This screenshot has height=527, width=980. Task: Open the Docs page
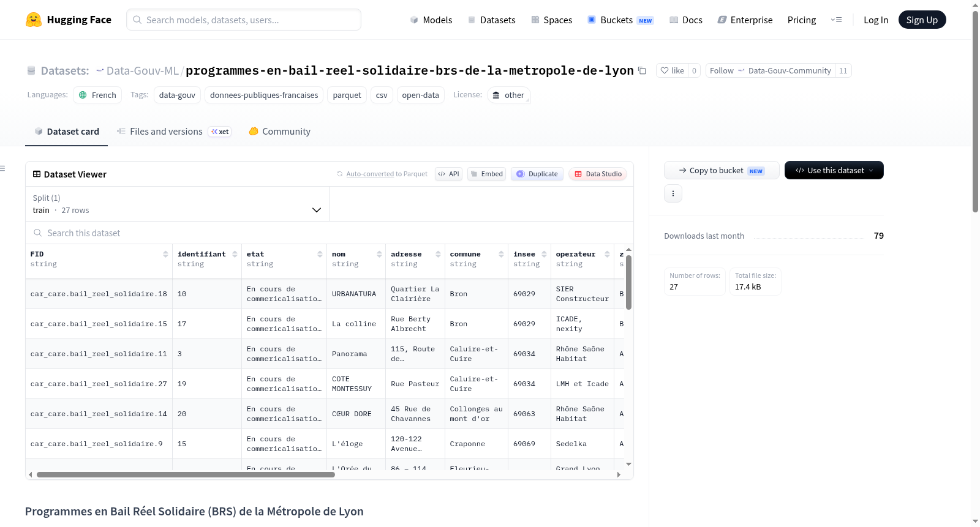tap(685, 20)
